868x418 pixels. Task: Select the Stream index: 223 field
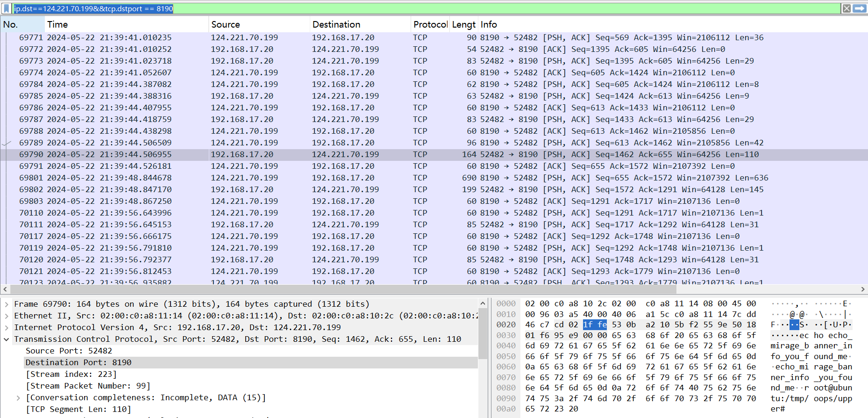(x=71, y=374)
